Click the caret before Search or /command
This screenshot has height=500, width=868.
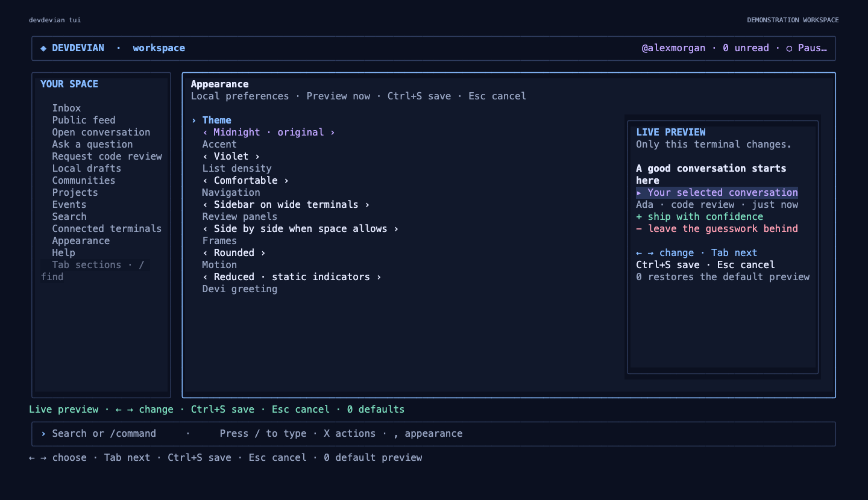click(43, 434)
